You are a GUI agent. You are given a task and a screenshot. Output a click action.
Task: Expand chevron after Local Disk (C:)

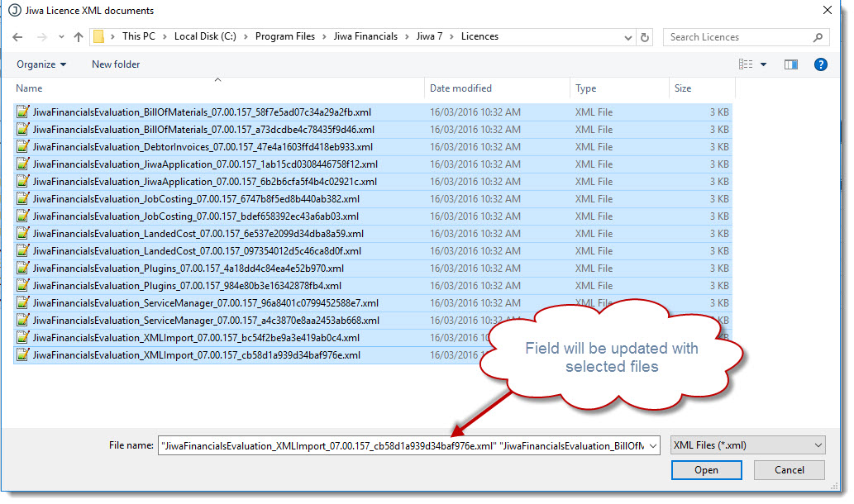tap(246, 36)
